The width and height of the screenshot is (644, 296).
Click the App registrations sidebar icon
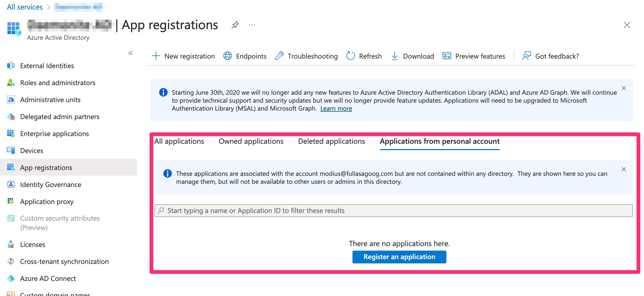click(11, 168)
